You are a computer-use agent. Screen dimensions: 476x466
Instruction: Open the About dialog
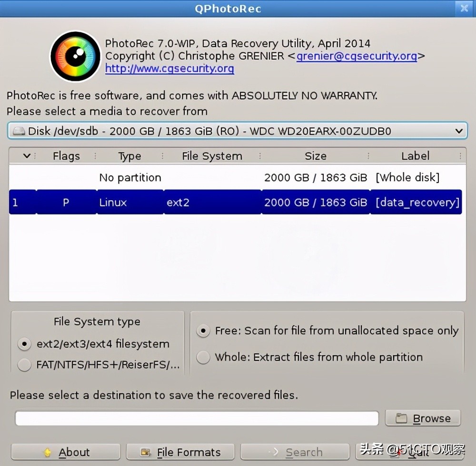pyautogui.click(x=66, y=452)
